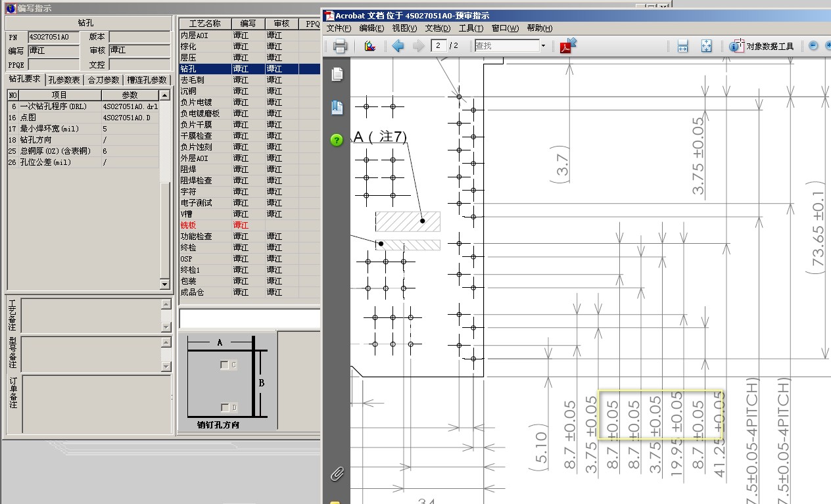
Task: Switch to the 孔参数表 tab
Action: click(64, 80)
